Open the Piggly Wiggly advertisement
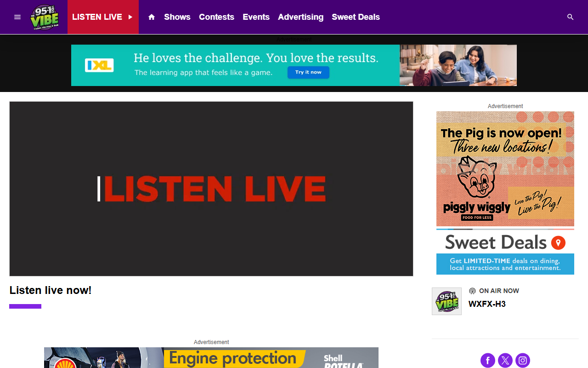The image size is (588, 368). [505, 169]
